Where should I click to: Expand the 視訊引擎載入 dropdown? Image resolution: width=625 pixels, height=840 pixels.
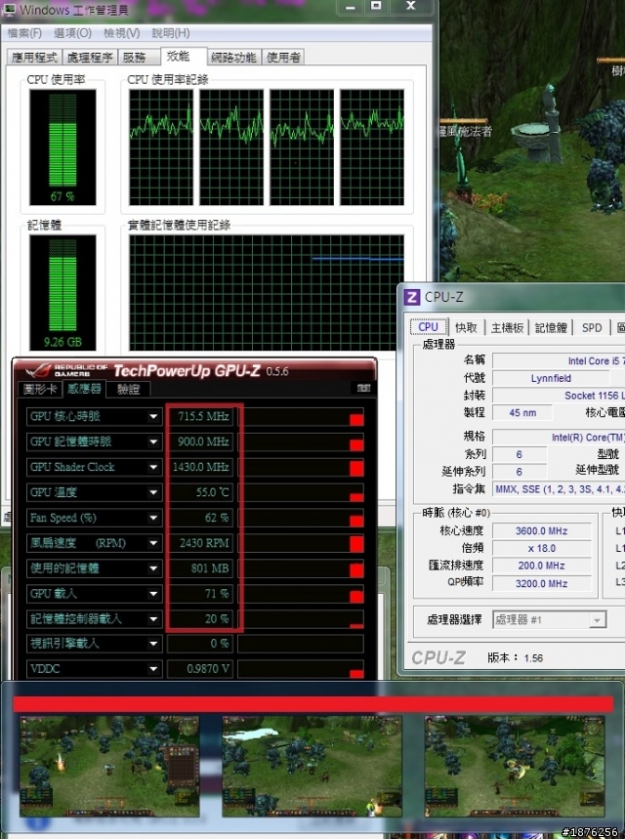point(153,644)
